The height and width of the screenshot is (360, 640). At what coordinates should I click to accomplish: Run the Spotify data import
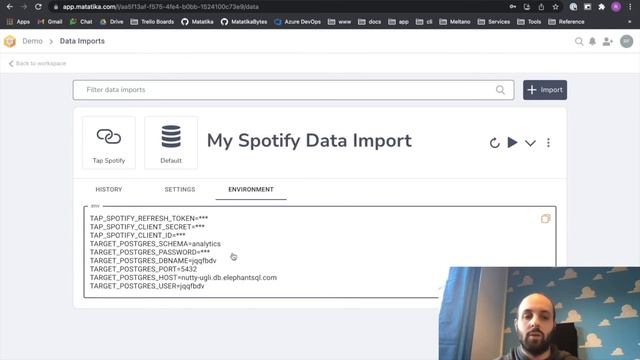pos(513,142)
